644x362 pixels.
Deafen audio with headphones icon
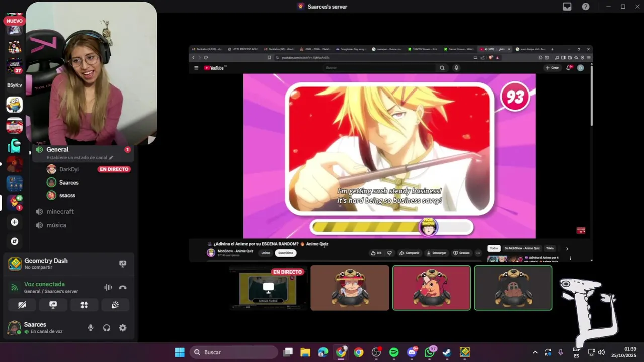point(107,328)
